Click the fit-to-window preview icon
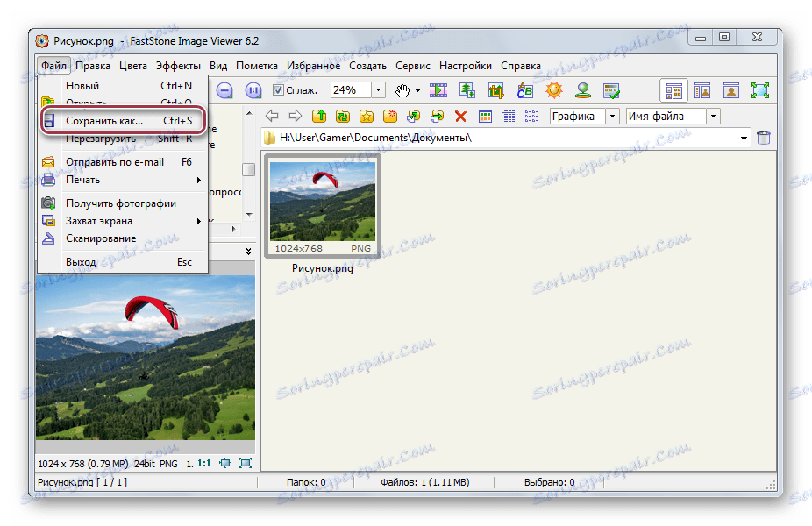Viewport: 812px width, 526px height. 246,463
